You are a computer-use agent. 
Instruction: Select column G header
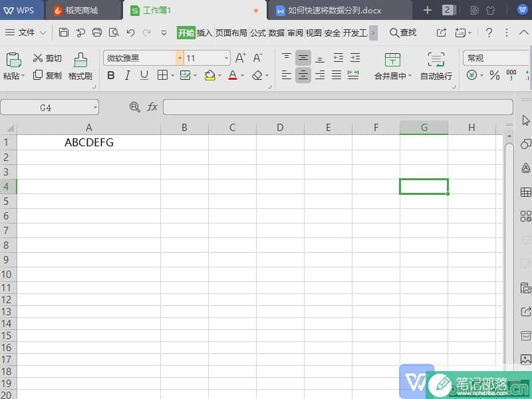click(x=424, y=128)
